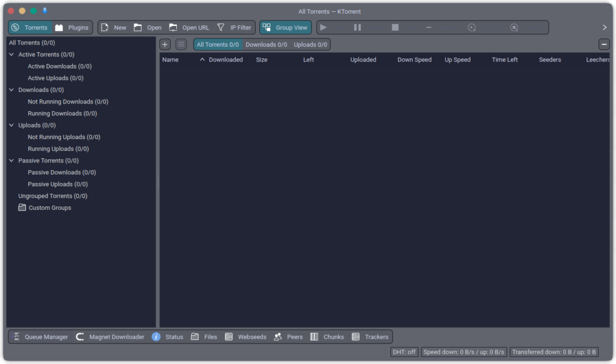The width and height of the screenshot is (616, 364).
Task: Show the Trackers panel
Action: pos(370,337)
